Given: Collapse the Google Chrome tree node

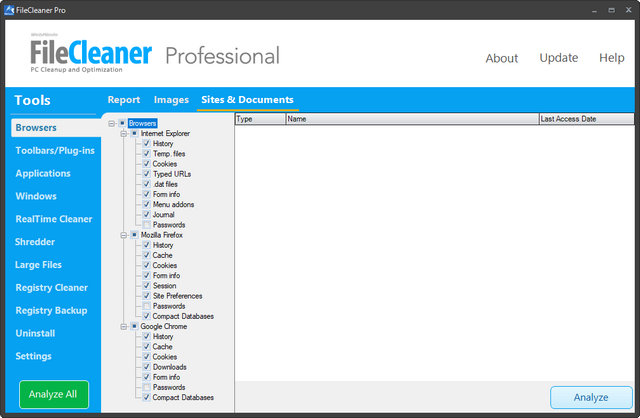Looking at the screenshot, I should click(x=124, y=327).
